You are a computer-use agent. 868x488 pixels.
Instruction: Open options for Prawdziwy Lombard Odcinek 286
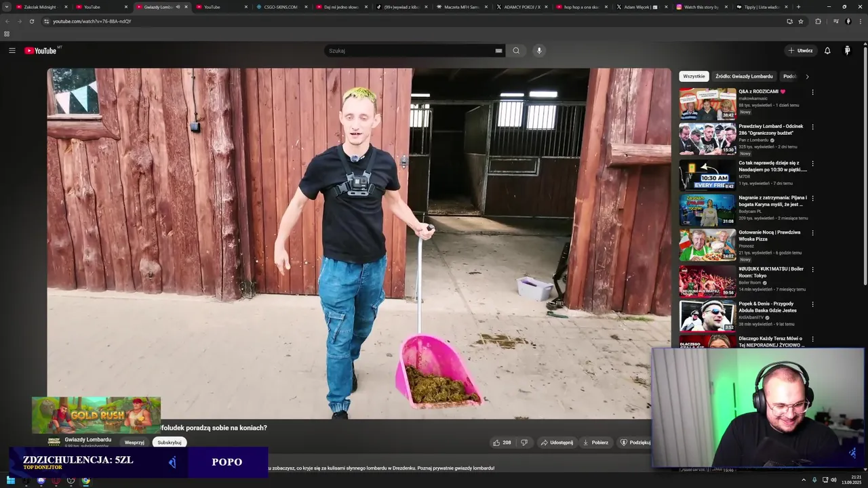[812, 127]
